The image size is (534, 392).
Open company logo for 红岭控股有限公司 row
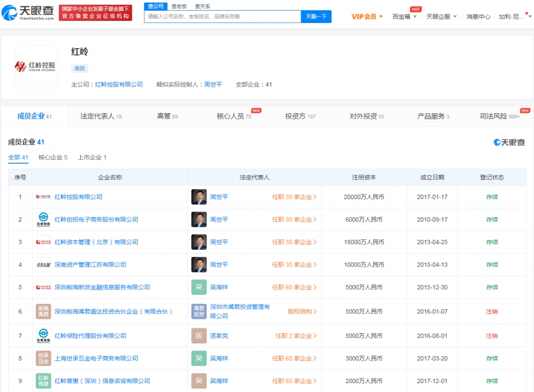(x=43, y=197)
